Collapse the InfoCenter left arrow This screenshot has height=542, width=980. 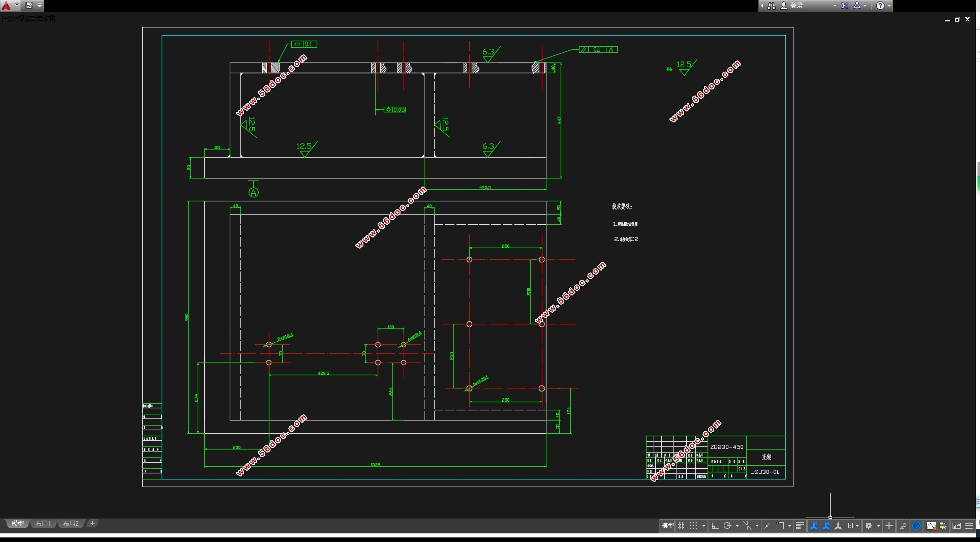762,6
